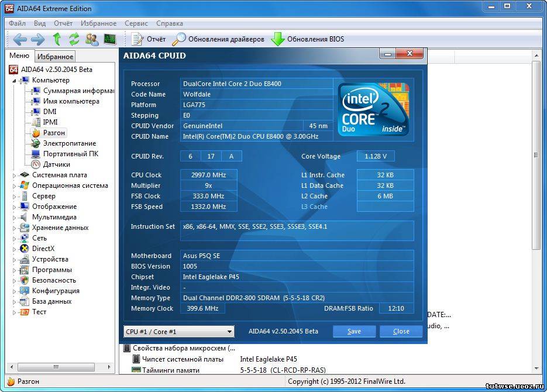The image size is (547, 392).
Task: Expand the Операционная система tree node
Action: (x=15, y=185)
